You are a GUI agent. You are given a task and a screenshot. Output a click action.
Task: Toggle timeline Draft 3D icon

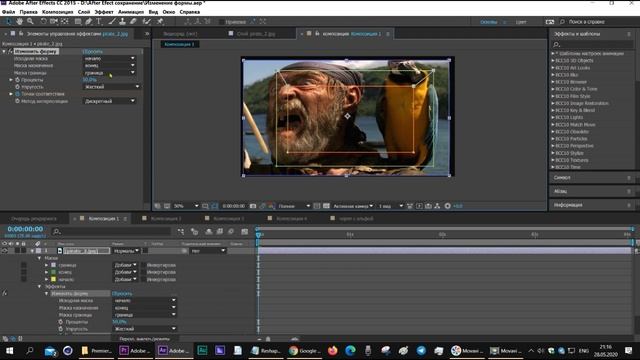point(194,232)
